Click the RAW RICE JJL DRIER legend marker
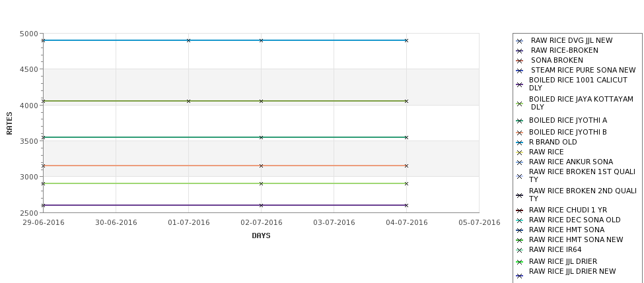Image resolution: width=644 pixels, height=283 pixels. (519, 262)
